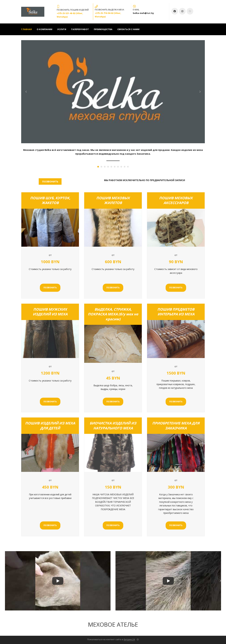226x644 pixels.
Task: Open the Битрикс24 footer link
Action: (129, 640)
